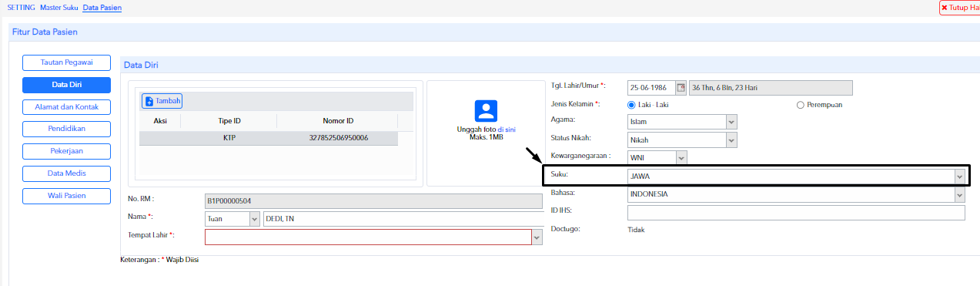Click the Tambah button in ID table
Screen dimensions: 980x286
point(162,101)
